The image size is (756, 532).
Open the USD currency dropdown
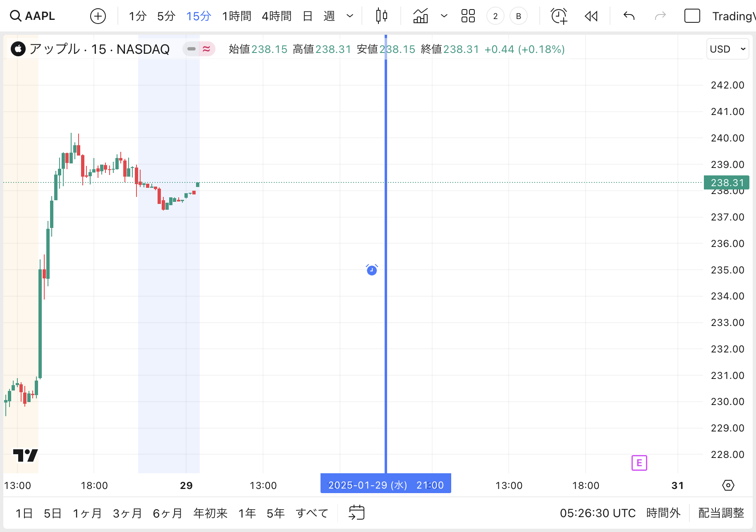727,49
